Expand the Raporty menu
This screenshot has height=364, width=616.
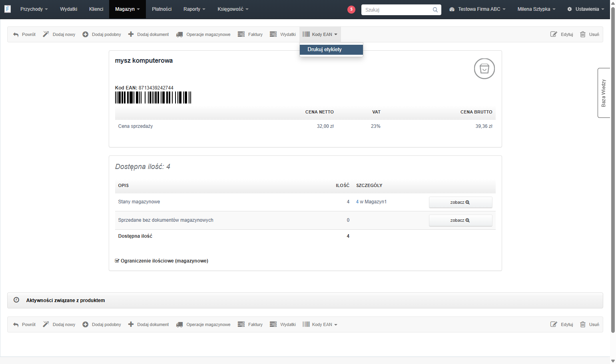click(194, 9)
